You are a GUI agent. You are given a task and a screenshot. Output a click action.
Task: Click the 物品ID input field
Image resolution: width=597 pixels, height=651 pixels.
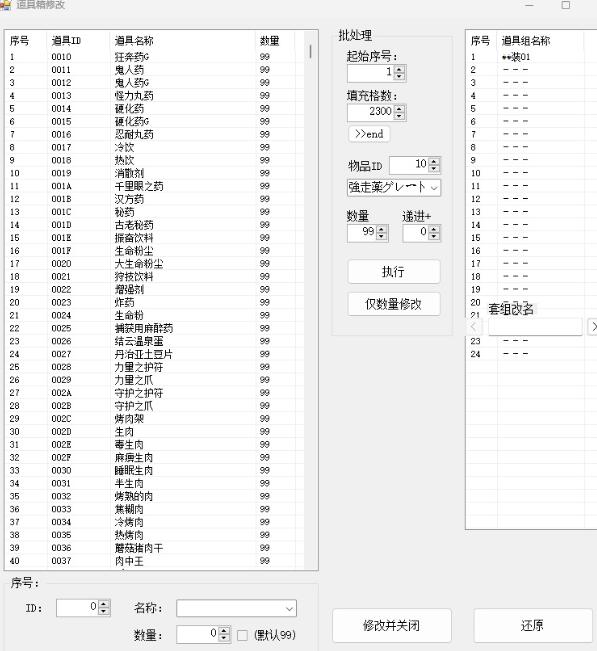[x=409, y=165]
